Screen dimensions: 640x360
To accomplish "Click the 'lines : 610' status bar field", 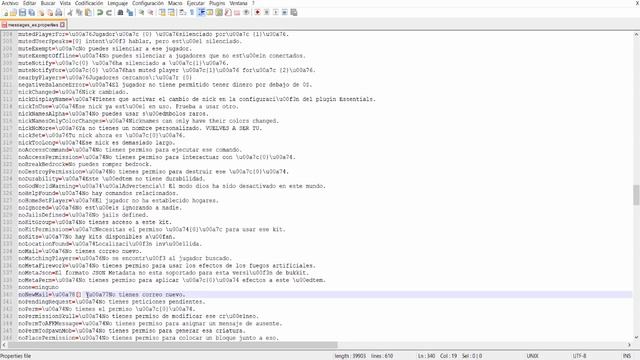I will 382,356.
